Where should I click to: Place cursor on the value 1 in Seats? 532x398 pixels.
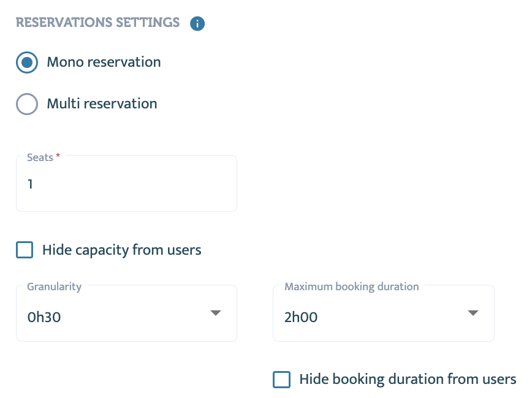coord(30,184)
